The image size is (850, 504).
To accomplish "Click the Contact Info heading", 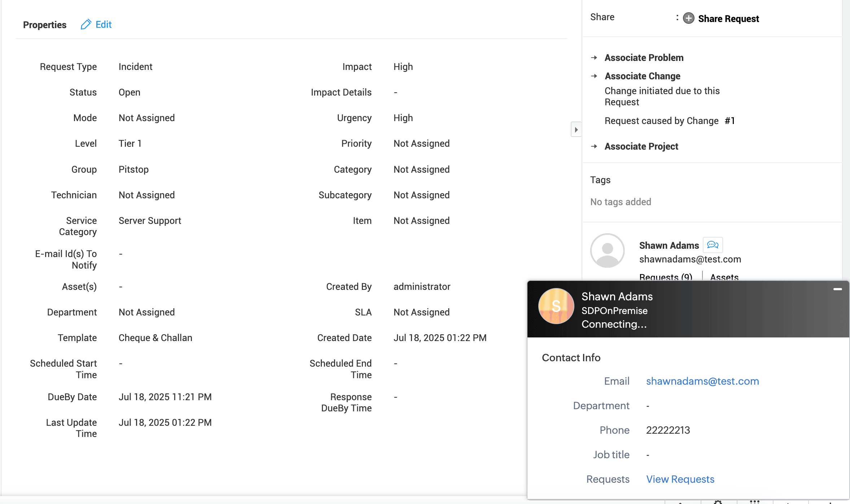I will 571,358.
